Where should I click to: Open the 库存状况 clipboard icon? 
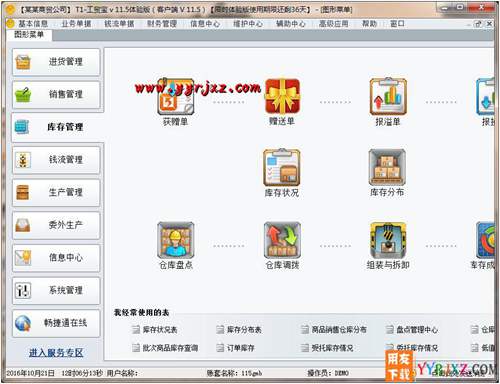click(x=282, y=168)
